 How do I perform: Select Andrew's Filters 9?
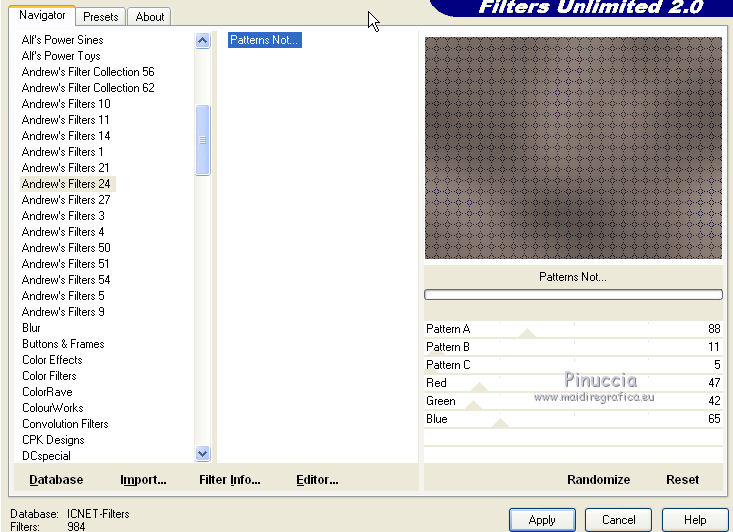(x=63, y=312)
